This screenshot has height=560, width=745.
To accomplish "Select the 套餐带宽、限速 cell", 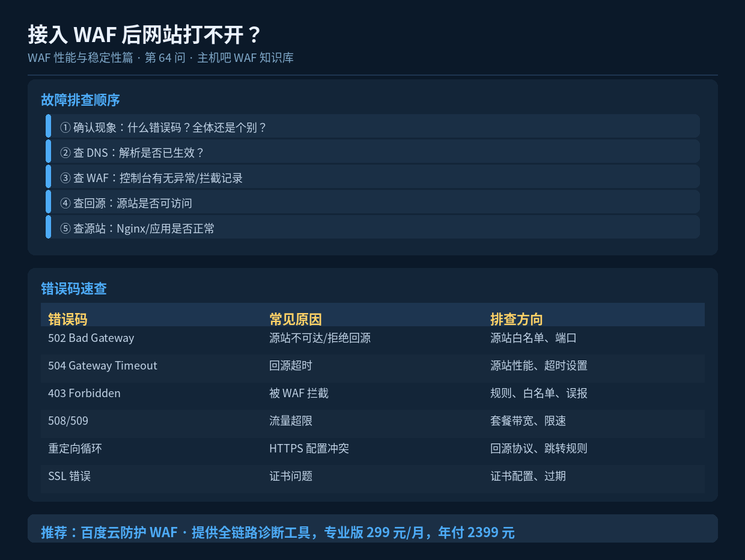I will [x=528, y=421].
